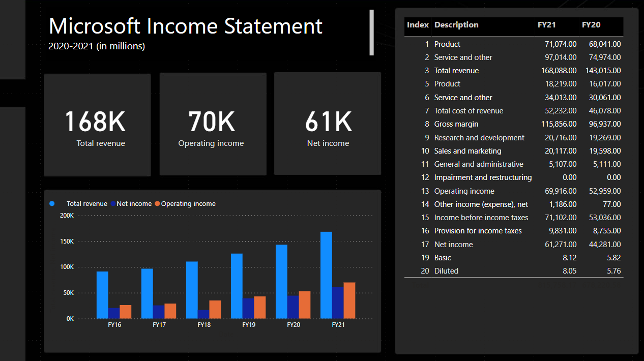
Task: Select the FY16 axis label
Action: click(114, 323)
